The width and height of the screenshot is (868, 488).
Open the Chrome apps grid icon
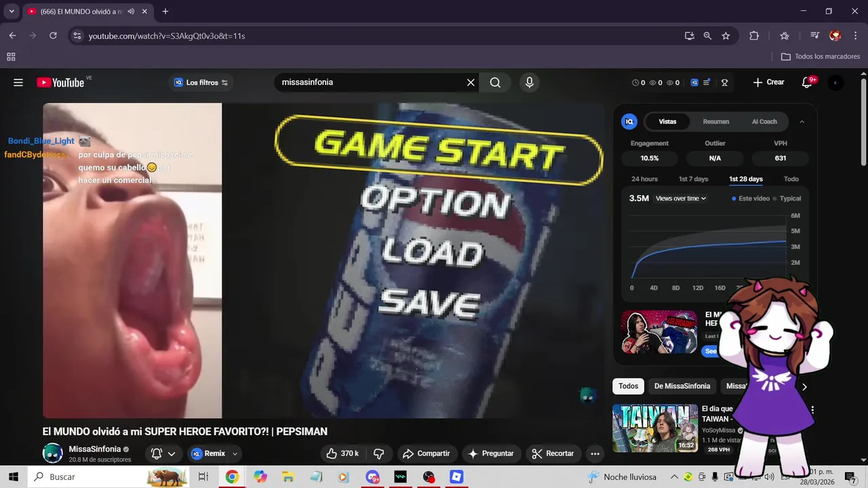[x=11, y=57]
